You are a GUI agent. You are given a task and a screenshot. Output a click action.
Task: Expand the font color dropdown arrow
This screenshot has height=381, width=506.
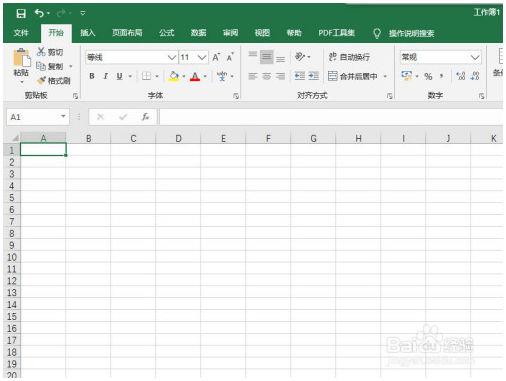pos(205,76)
